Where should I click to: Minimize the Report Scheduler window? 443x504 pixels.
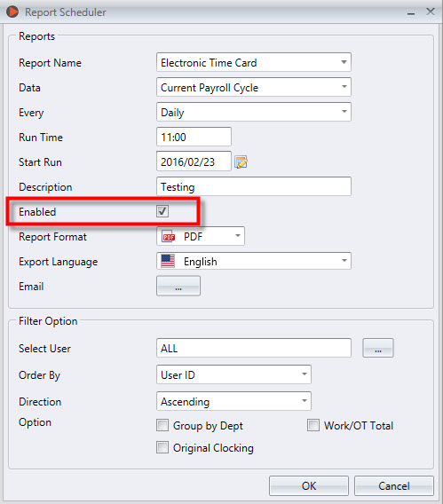point(411,13)
